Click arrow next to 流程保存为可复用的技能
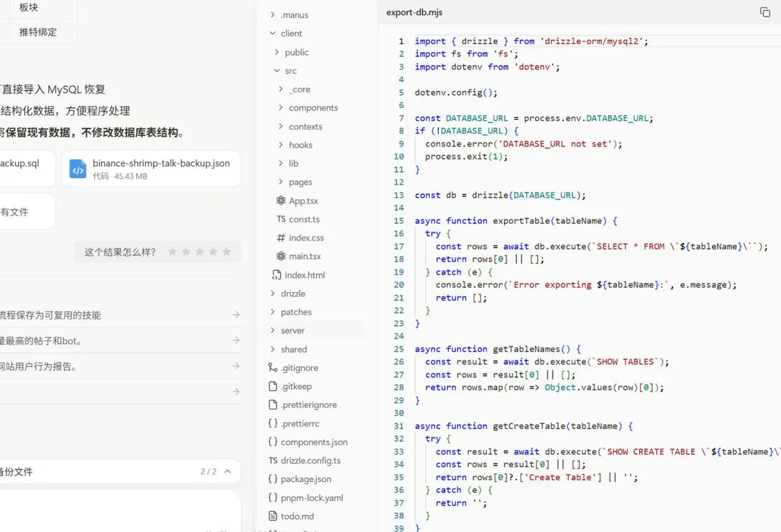Image resolution: width=781 pixels, height=532 pixels. tap(236, 315)
